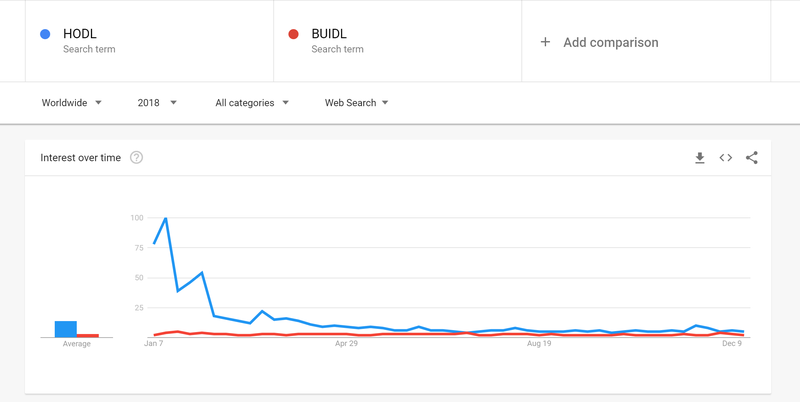The image size is (800, 402).
Task: Expand the All categories dropdown
Action: point(252,102)
